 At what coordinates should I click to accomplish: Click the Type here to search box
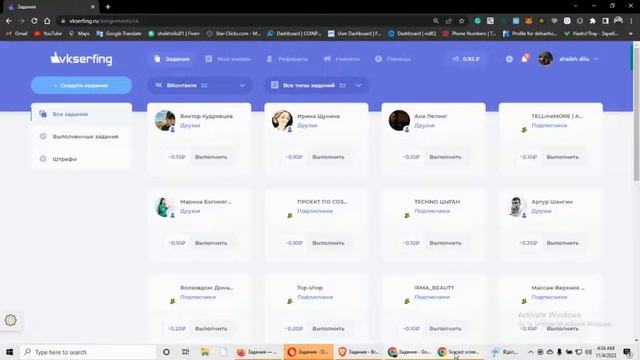pyautogui.click(x=88, y=352)
